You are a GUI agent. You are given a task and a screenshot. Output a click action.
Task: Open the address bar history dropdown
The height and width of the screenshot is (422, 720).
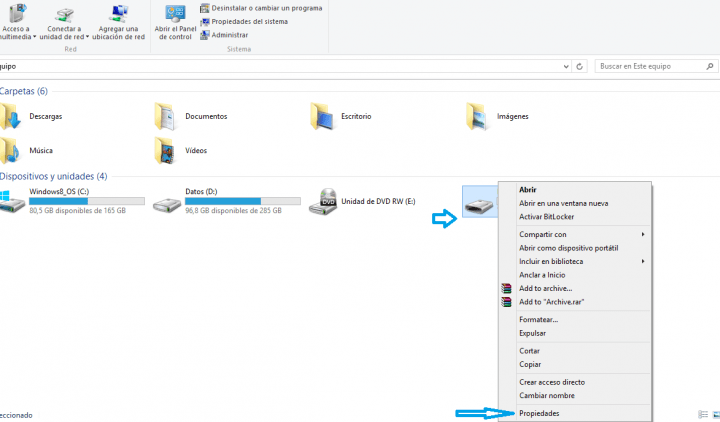tap(567, 66)
